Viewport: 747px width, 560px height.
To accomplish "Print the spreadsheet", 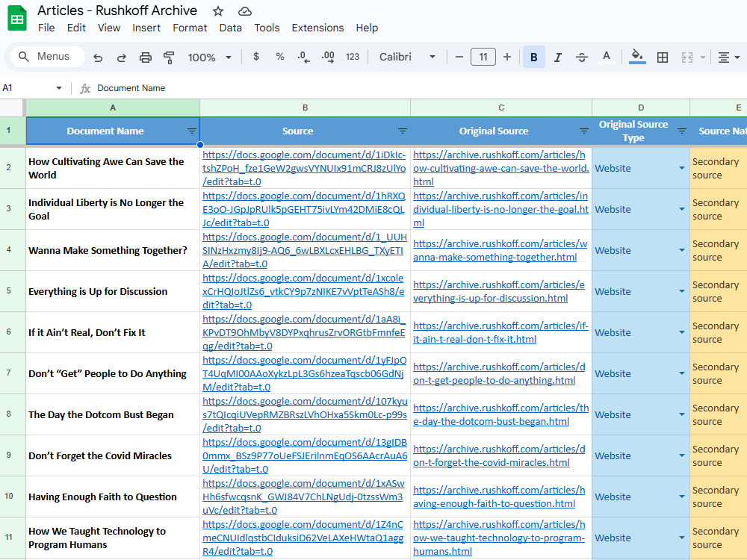I will point(146,57).
